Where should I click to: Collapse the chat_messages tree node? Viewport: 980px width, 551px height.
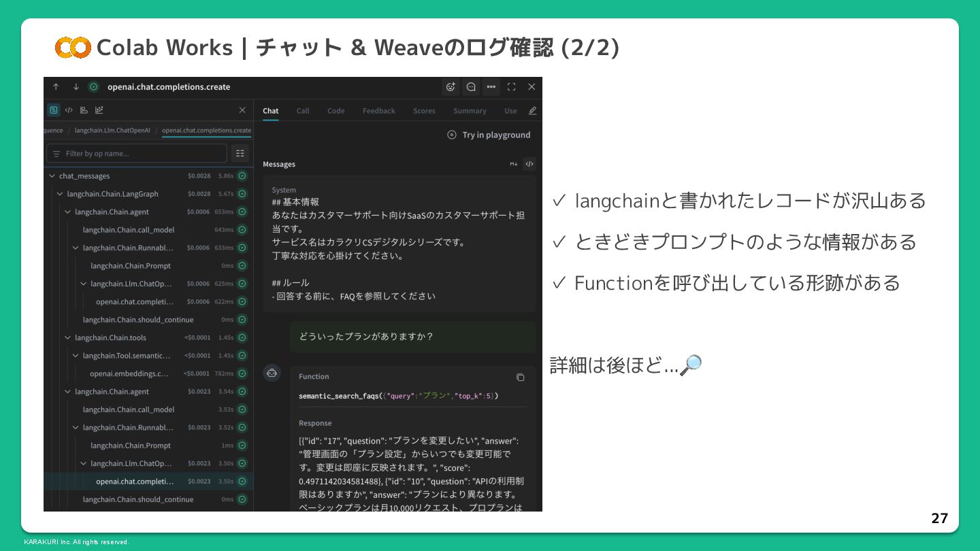point(52,176)
